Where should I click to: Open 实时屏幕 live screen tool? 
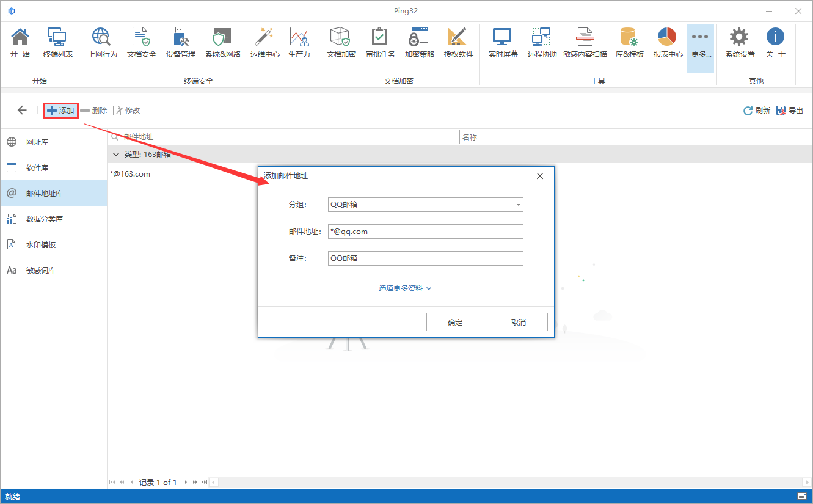coord(503,43)
